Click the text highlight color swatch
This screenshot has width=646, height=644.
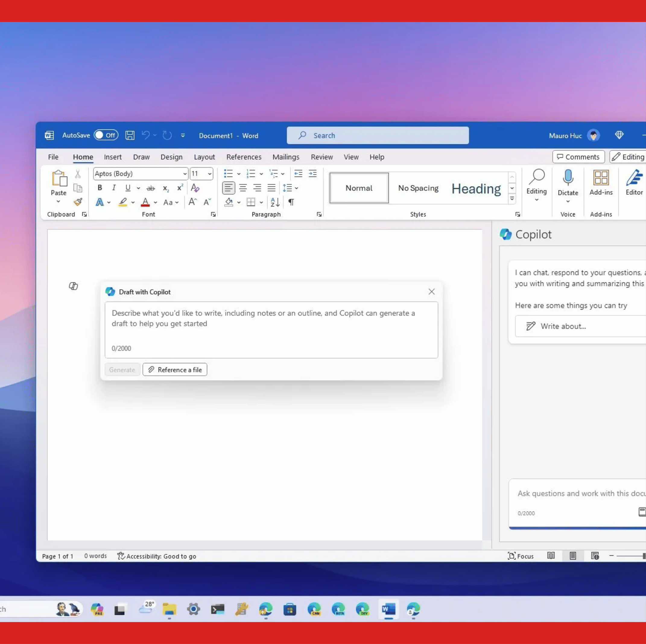pos(123,202)
